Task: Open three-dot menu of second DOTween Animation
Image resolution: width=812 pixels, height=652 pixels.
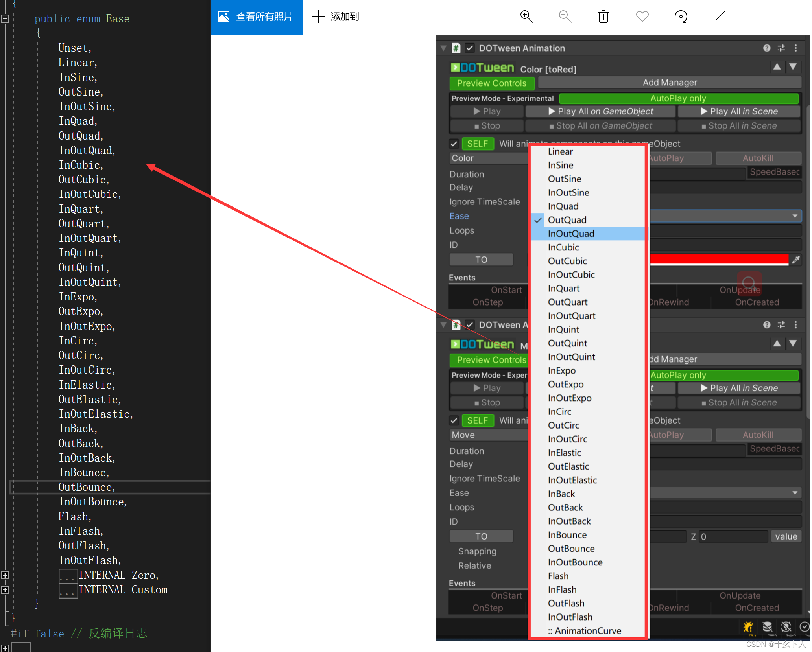Action: 796,325
